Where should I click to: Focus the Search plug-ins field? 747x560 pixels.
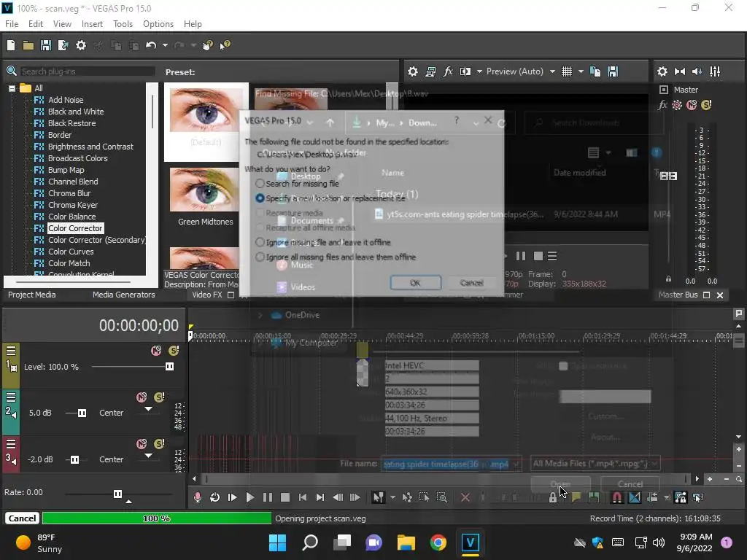tap(88, 71)
